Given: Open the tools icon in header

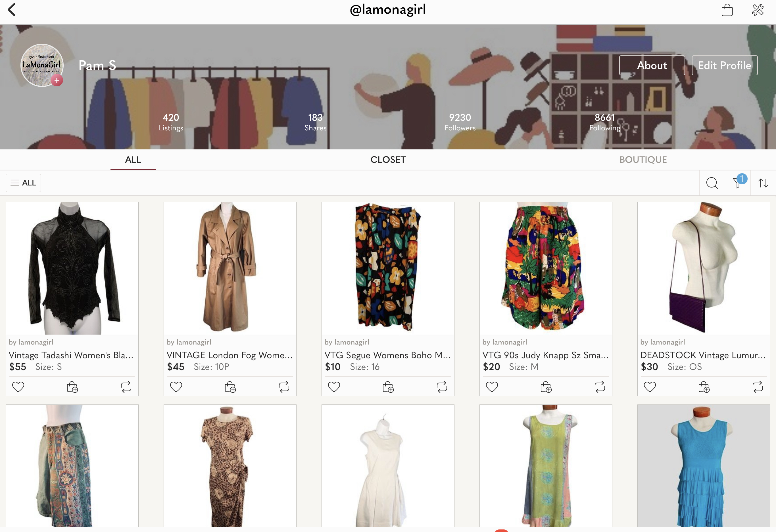Looking at the screenshot, I should [758, 10].
